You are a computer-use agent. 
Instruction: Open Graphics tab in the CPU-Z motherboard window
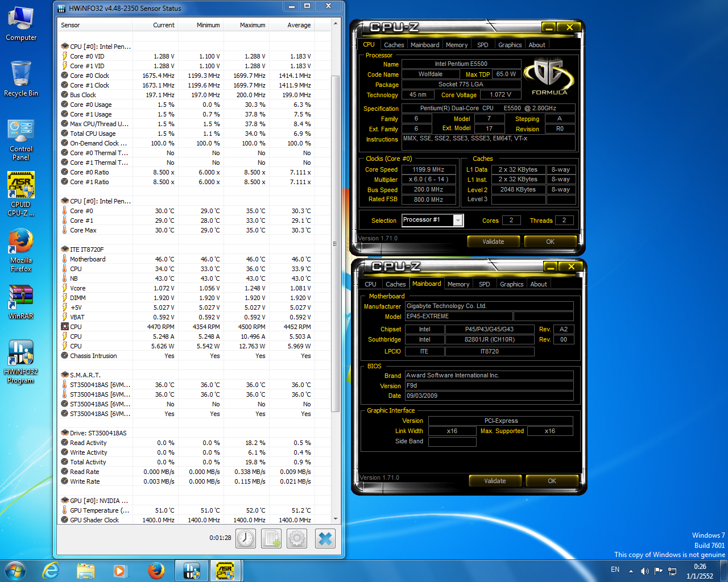pos(512,284)
